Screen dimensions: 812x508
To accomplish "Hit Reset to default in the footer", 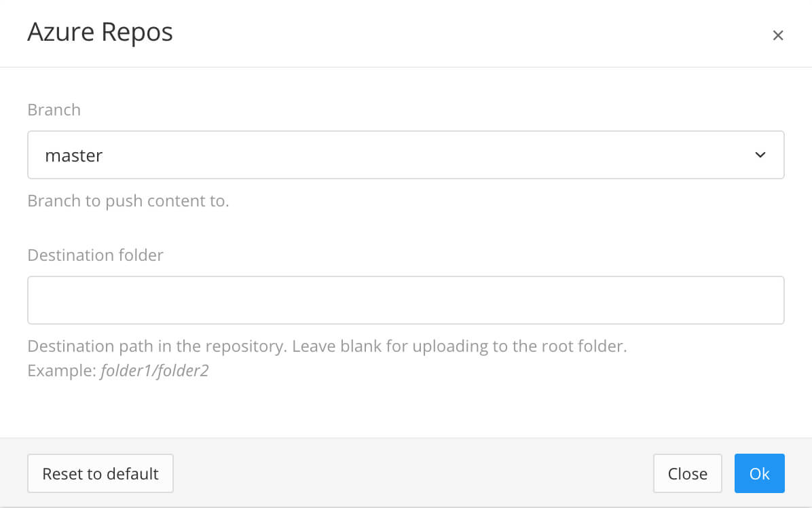I will click(x=100, y=473).
